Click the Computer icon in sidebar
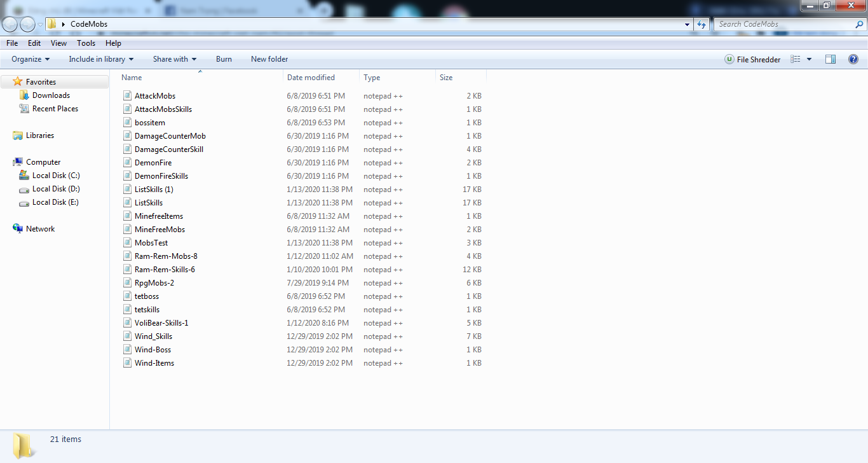Viewport: 868px width, 463px height. [x=18, y=162]
